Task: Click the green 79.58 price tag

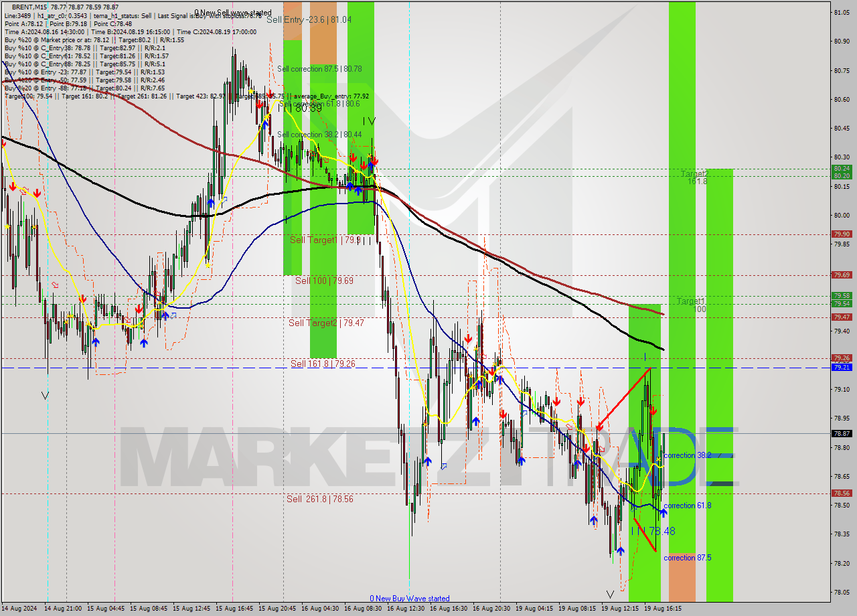Action: [842, 296]
